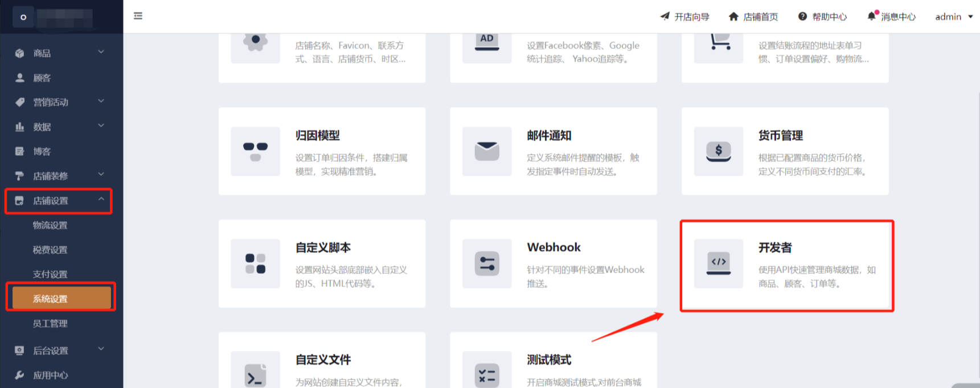Open 支付设置 submenu item

50,274
